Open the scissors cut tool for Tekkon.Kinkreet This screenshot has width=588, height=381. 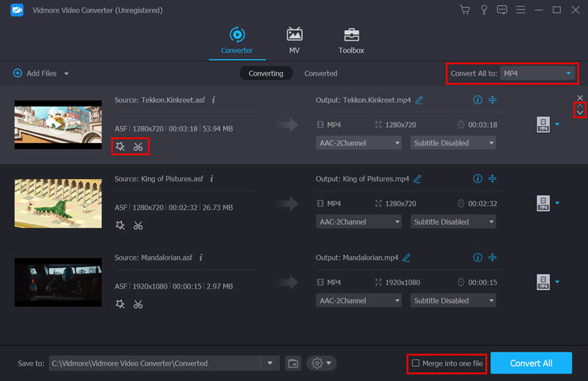[138, 147]
